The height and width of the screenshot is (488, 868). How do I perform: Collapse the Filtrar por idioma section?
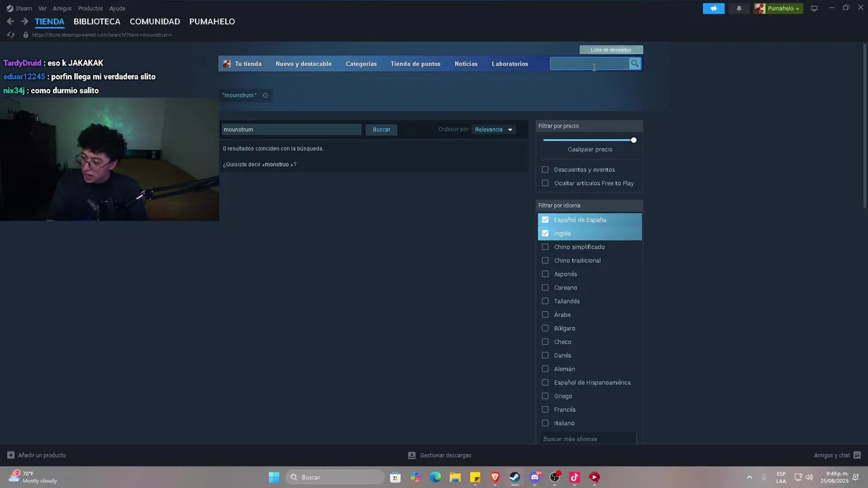pyautogui.click(x=589, y=205)
